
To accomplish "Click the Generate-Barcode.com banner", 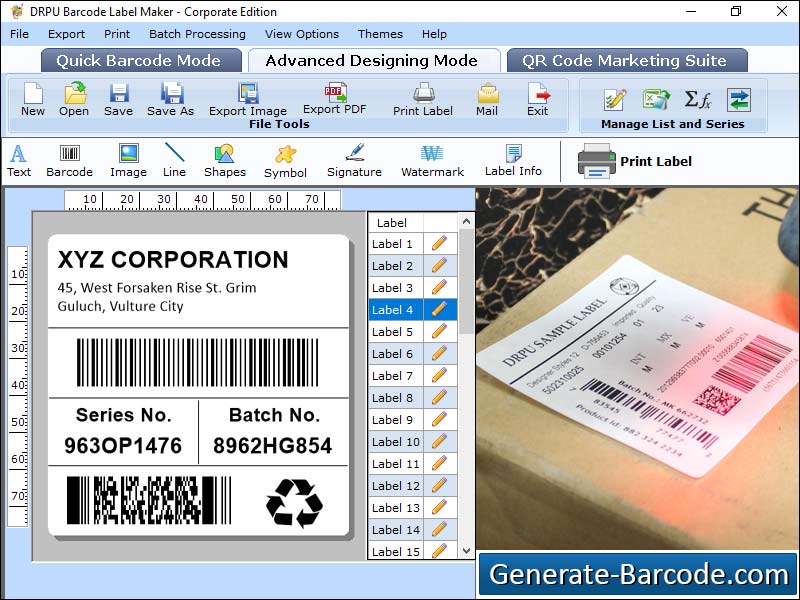I will click(x=638, y=574).
